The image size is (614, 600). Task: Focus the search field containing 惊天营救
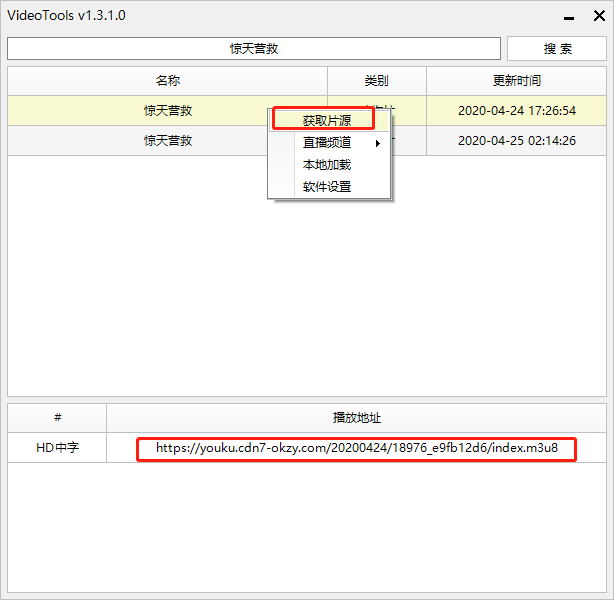(254, 49)
